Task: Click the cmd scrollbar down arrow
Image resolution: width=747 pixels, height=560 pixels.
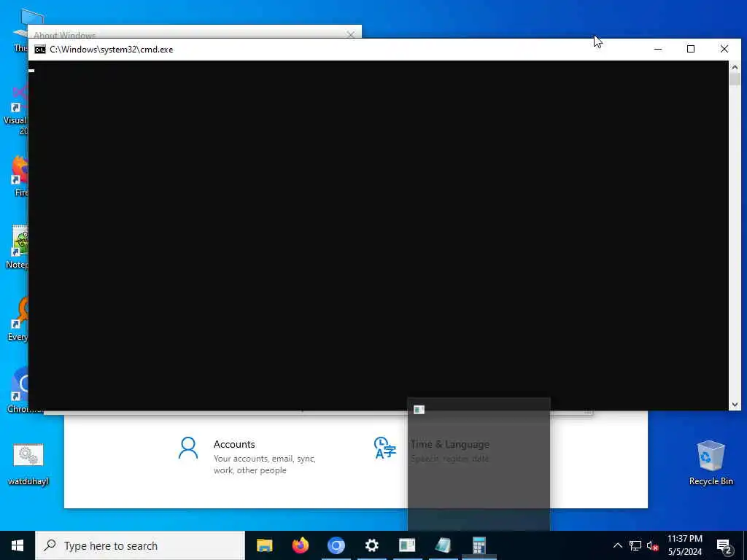Action: click(735, 405)
